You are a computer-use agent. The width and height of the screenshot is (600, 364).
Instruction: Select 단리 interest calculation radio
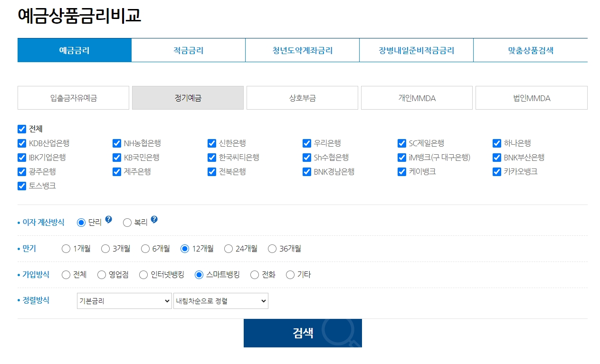coord(81,223)
